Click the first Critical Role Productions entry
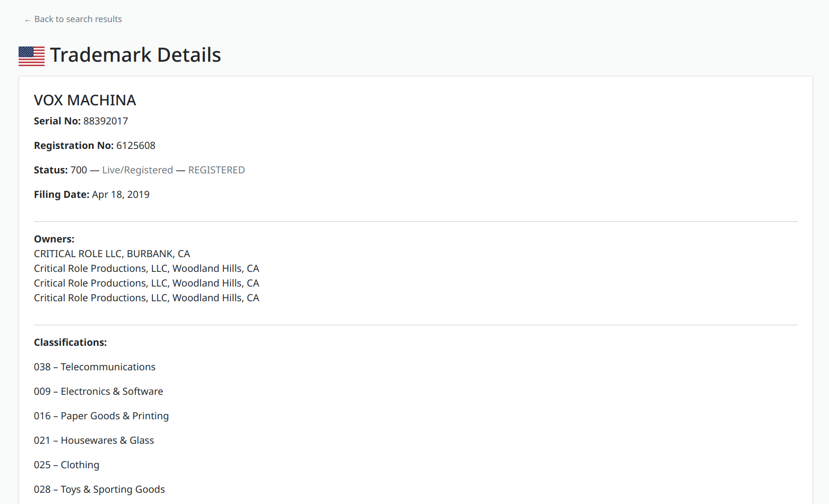Viewport: 829px width, 504px height. tap(146, 268)
